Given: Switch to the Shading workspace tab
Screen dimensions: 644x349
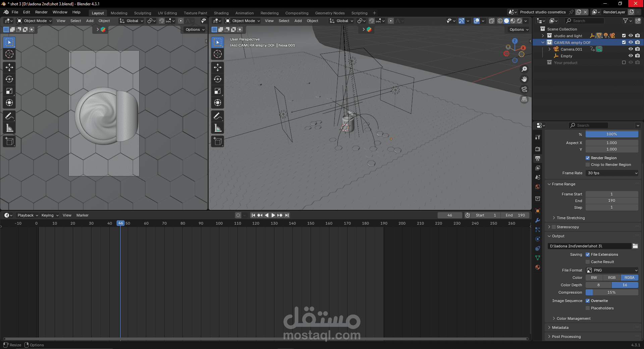Looking at the screenshot, I should pos(221,13).
